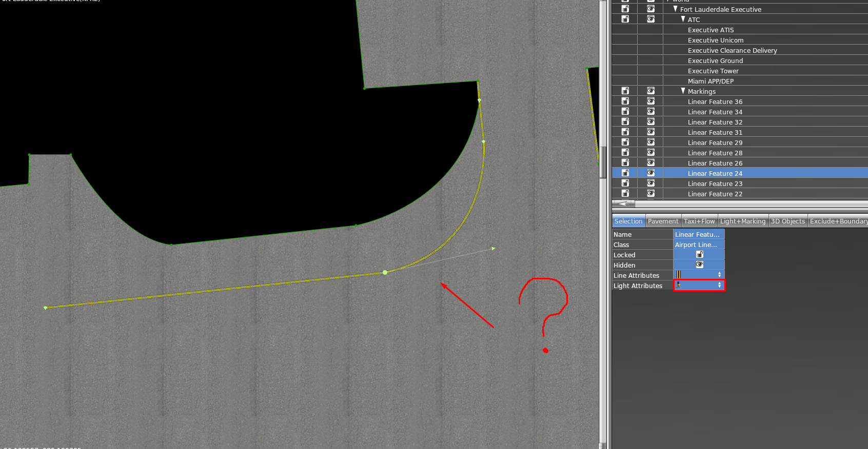Viewport: 868px width, 449px height.
Task: Hide Linear Feature 36 via eye icon
Action: (650, 101)
